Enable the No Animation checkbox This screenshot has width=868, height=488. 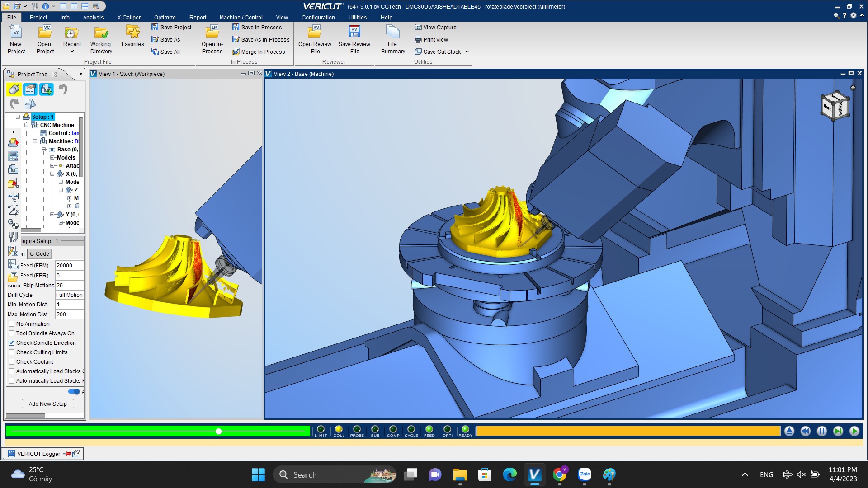12,324
